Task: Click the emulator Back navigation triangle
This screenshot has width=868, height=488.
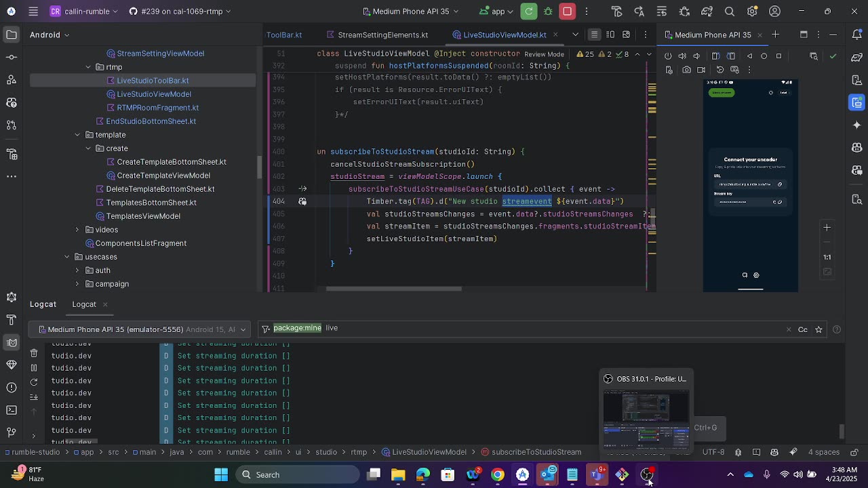Action: click(749, 56)
